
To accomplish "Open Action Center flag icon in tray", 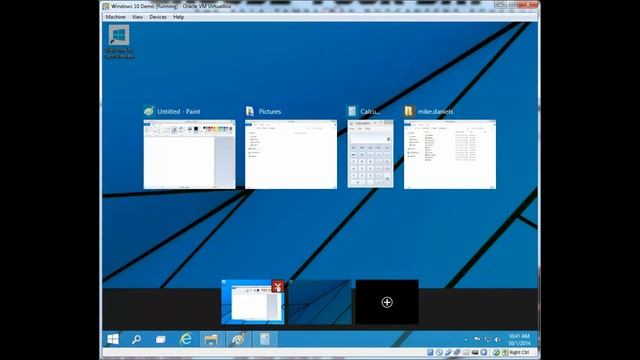I will pos(477,339).
